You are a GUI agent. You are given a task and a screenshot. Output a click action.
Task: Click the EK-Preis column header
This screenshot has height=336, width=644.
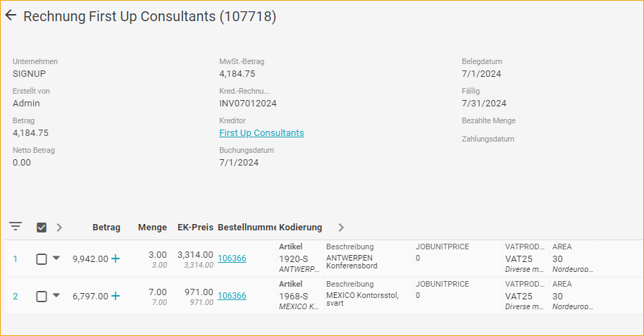[x=195, y=228]
